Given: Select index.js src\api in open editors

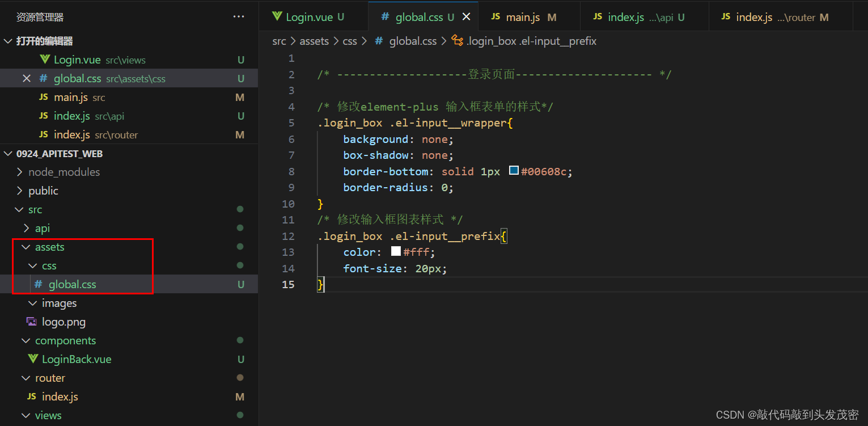Looking at the screenshot, I should click(x=129, y=116).
